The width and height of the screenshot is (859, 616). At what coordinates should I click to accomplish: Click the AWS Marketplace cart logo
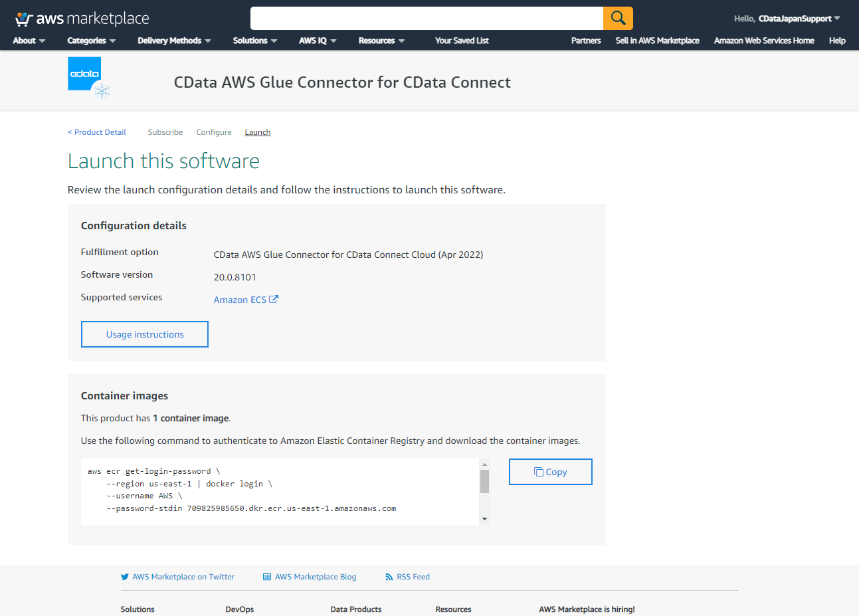tap(25, 19)
